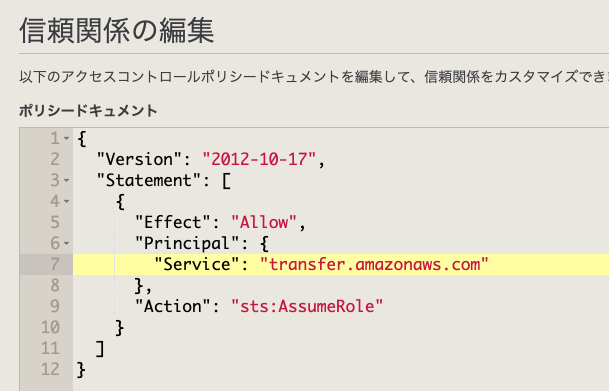Click the ポリシードキュメント label
This screenshot has height=391, width=609.
tap(88, 111)
